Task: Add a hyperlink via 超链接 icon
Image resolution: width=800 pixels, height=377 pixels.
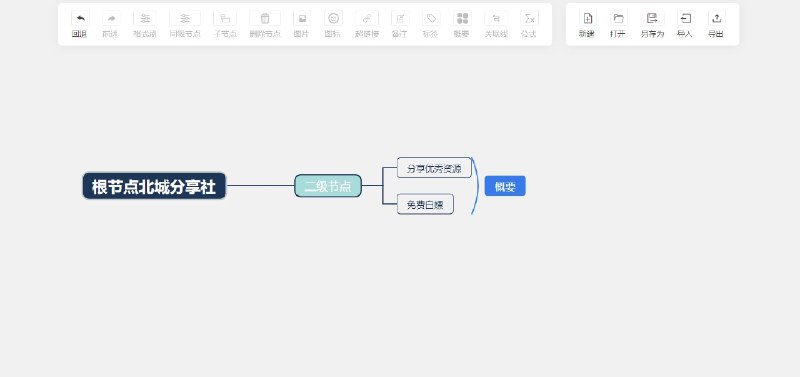Action: point(367,18)
